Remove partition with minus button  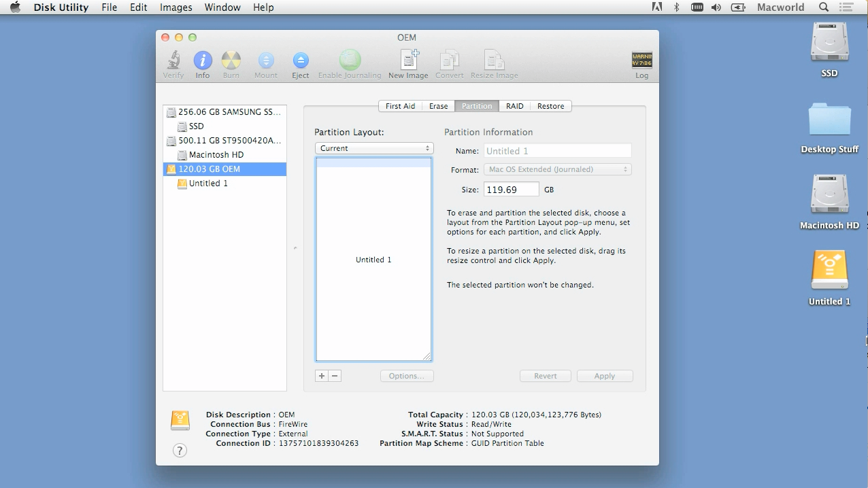[335, 376]
